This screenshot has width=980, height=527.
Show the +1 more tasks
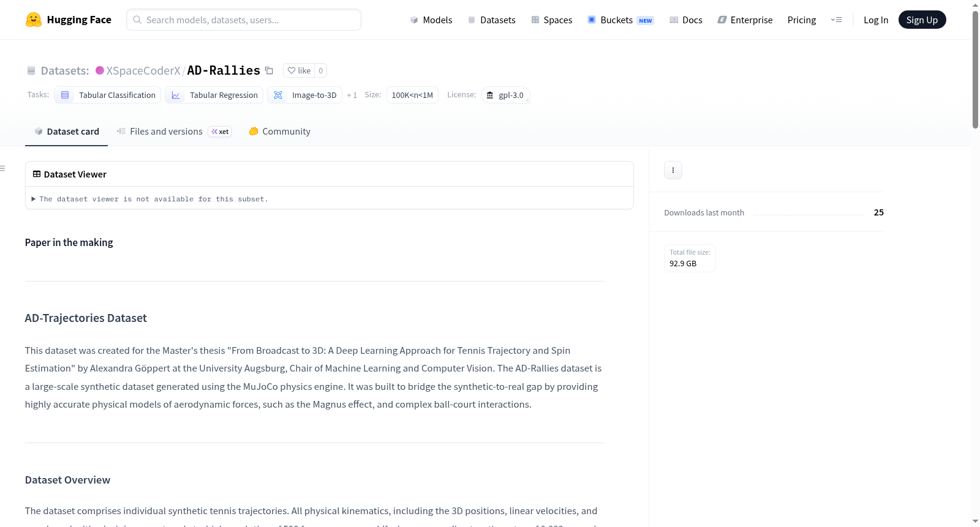(352, 95)
